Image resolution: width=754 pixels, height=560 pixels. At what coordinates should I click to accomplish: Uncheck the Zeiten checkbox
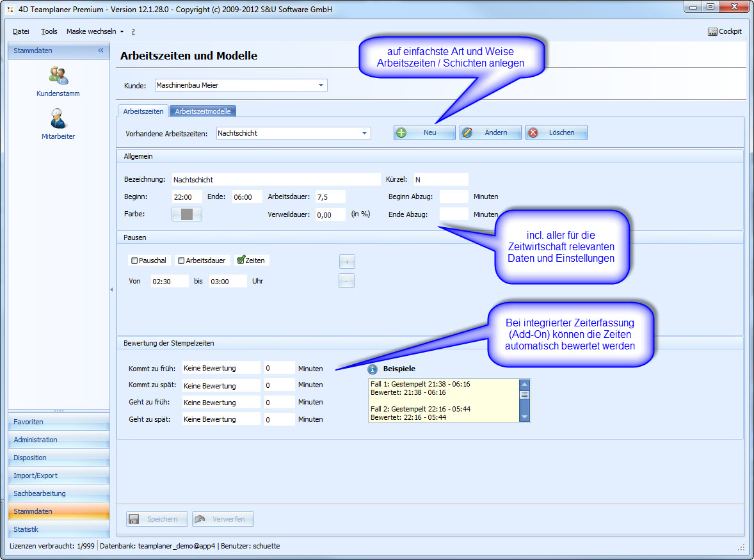(241, 260)
